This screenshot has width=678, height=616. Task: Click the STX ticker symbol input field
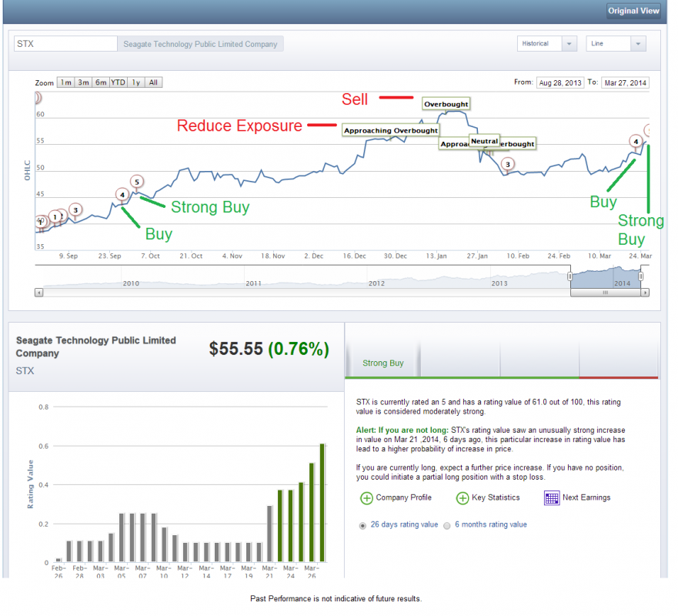click(x=65, y=44)
